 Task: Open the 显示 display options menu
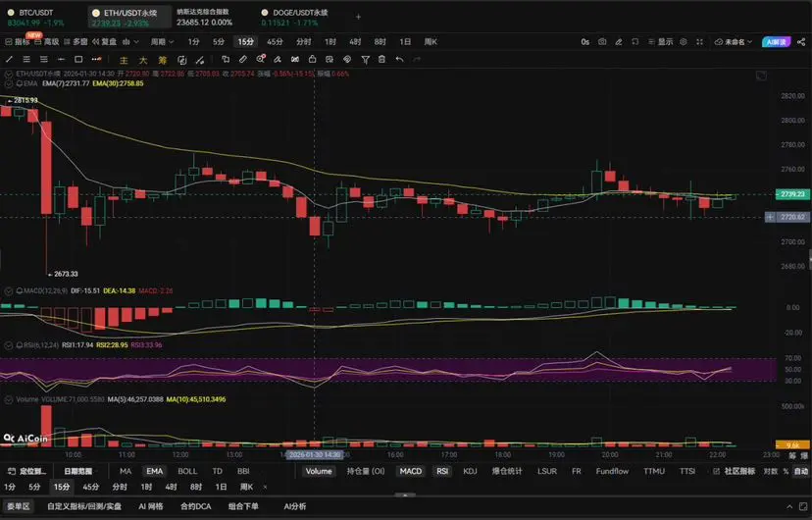coord(661,42)
